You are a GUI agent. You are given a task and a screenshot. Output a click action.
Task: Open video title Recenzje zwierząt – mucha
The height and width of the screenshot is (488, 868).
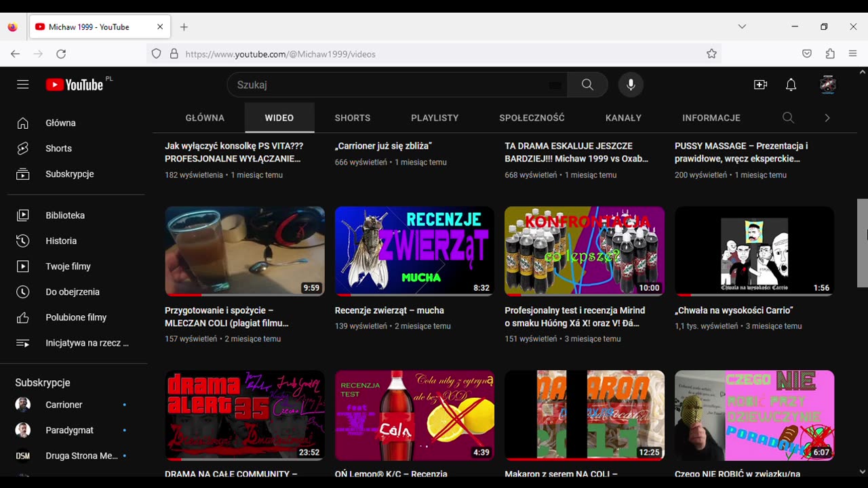pyautogui.click(x=389, y=310)
